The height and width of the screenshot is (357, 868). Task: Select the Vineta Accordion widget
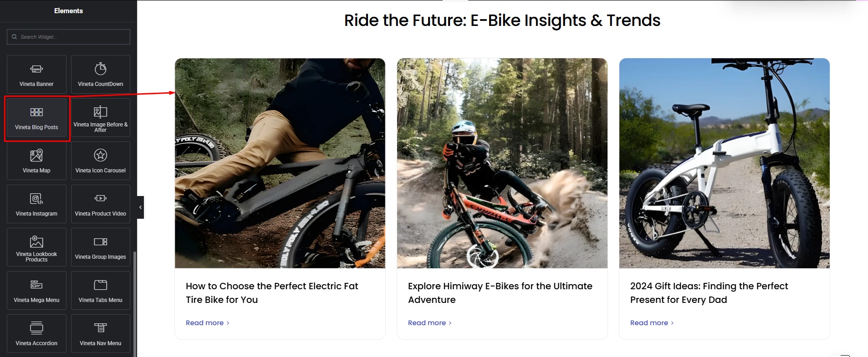pyautogui.click(x=36, y=334)
